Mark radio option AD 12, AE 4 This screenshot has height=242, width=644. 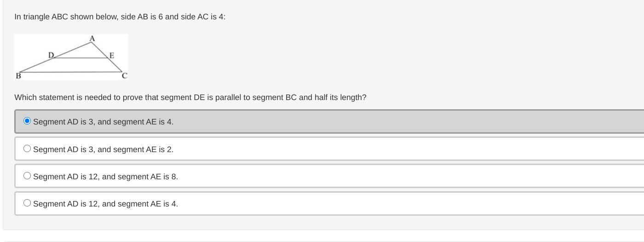tap(27, 203)
